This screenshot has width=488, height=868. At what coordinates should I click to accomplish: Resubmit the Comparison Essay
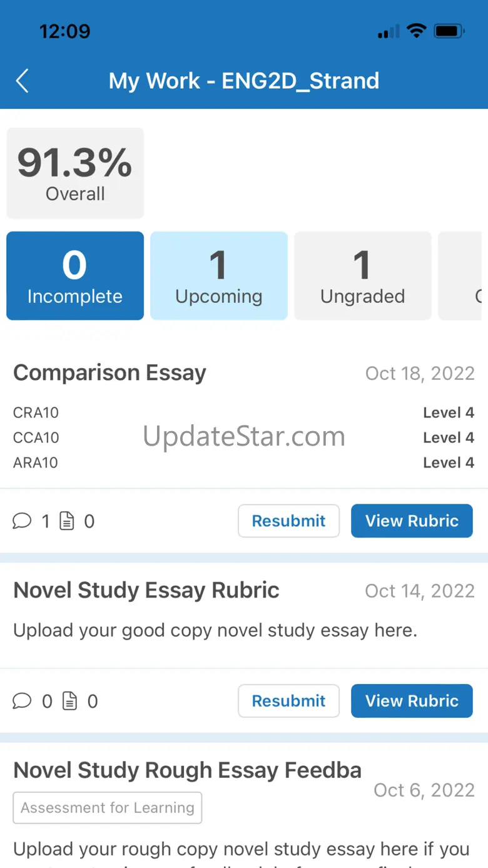(288, 521)
